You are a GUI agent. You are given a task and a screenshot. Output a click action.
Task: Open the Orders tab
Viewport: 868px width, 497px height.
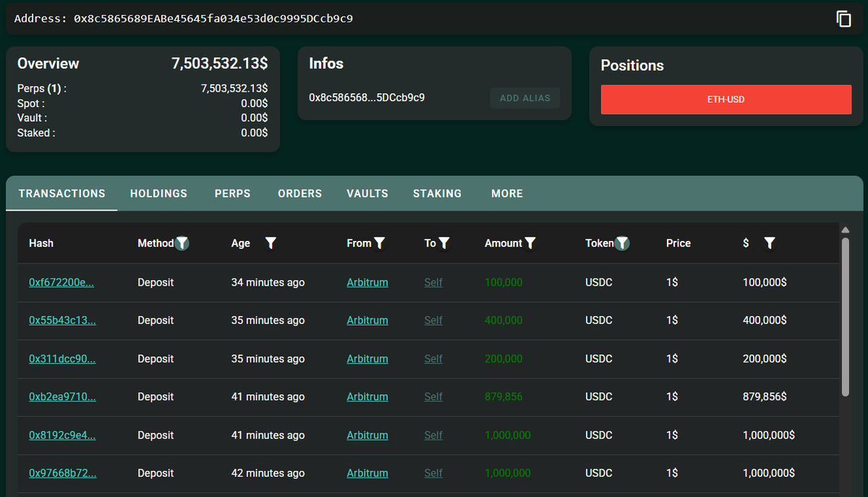pyautogui.click(x=299, y=193)
